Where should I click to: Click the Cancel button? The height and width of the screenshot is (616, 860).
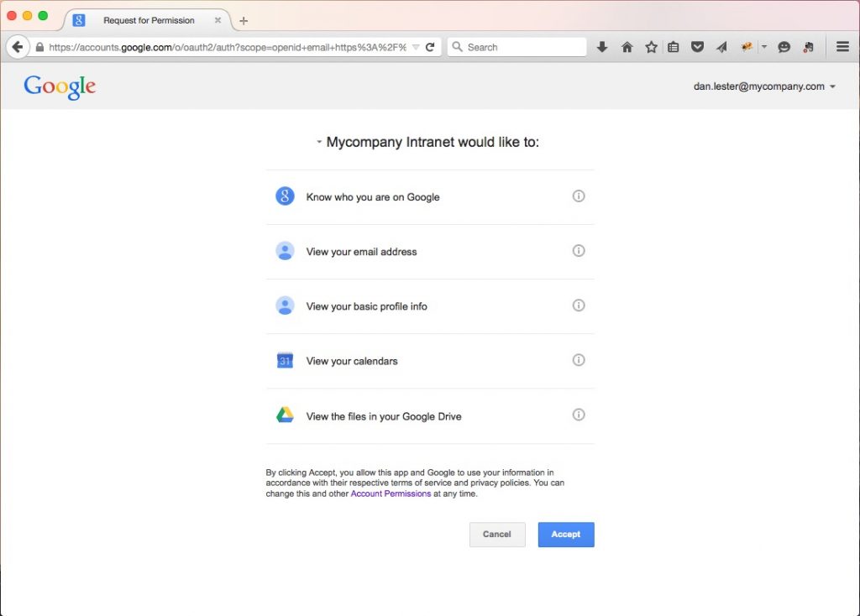click(497, 535)
